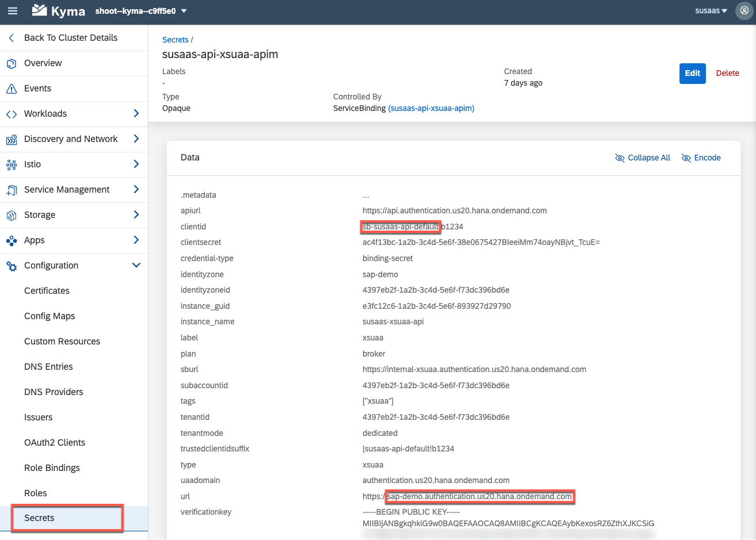This screenshot has height=540, width=756.
Task: Open OAuth2 Clients in sidebar
Action: pyautogui.click(x=74, y=443)
